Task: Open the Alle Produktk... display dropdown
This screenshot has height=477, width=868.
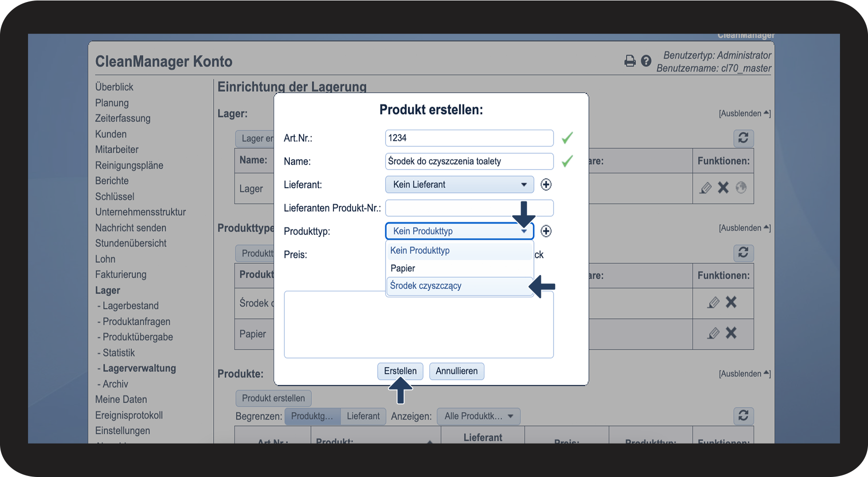Action: (478, 416)
